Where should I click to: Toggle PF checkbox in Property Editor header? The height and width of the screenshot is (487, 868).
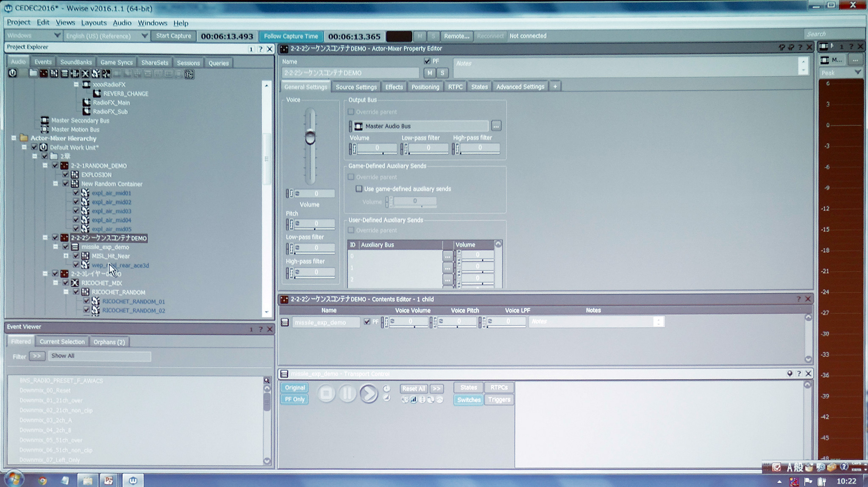click(x=427, y=61)
